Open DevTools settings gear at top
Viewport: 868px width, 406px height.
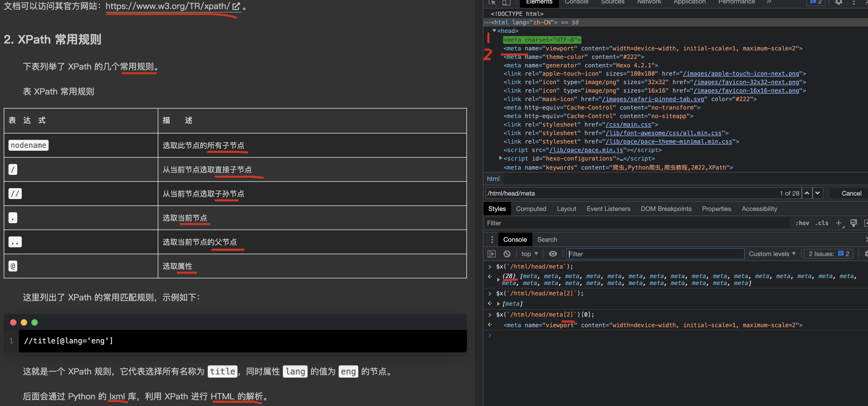pyautogui.click(x=839, y=2)
